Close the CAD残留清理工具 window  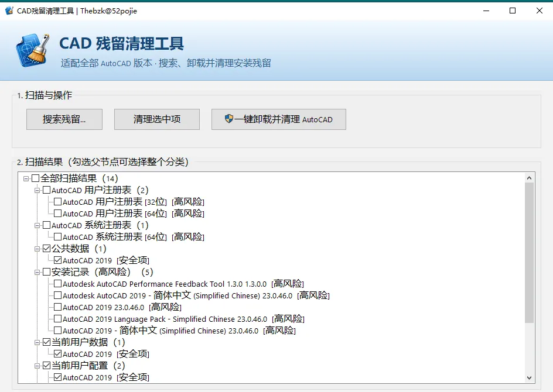(x=540, y=11)
